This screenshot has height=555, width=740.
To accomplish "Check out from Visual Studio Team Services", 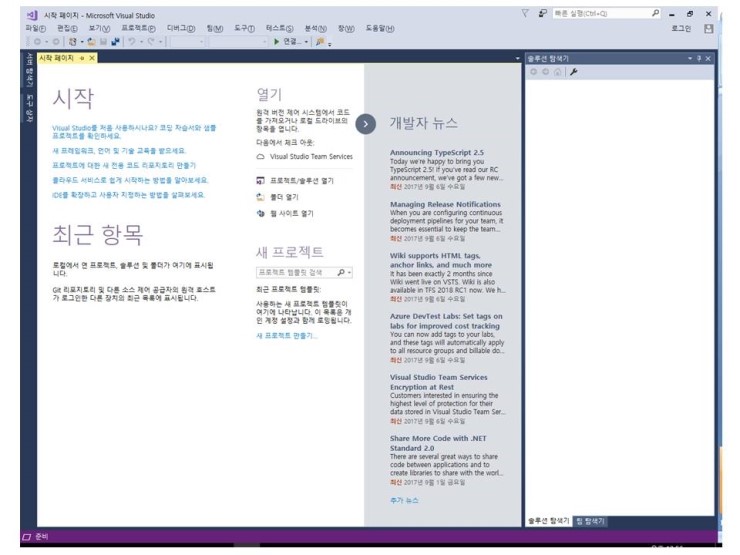I will 311,157.
